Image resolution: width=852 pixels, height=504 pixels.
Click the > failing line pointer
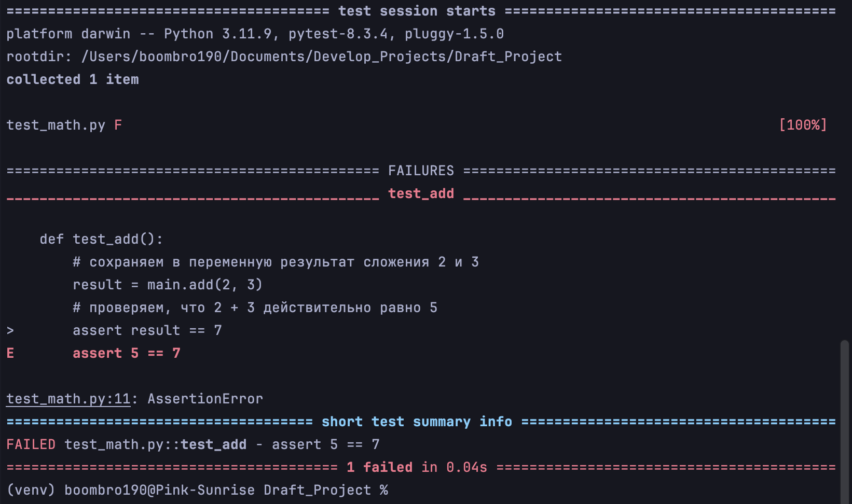tap(10, 330)
